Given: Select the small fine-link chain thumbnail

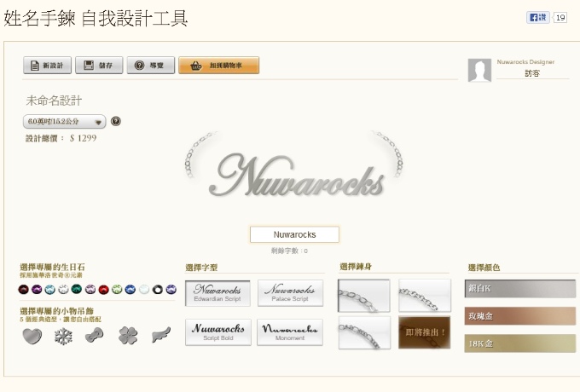Looking at the screenshot, I should point(425,296).
